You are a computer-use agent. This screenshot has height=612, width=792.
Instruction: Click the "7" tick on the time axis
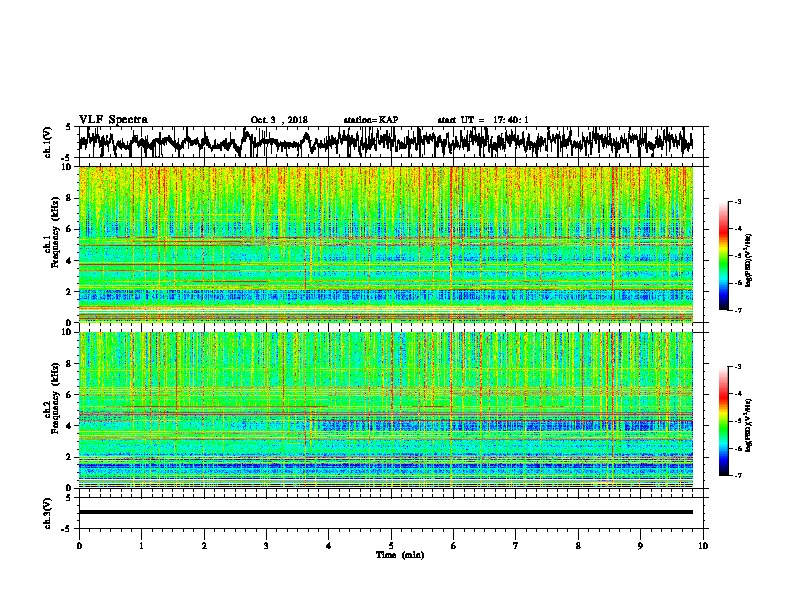(516, 546)
